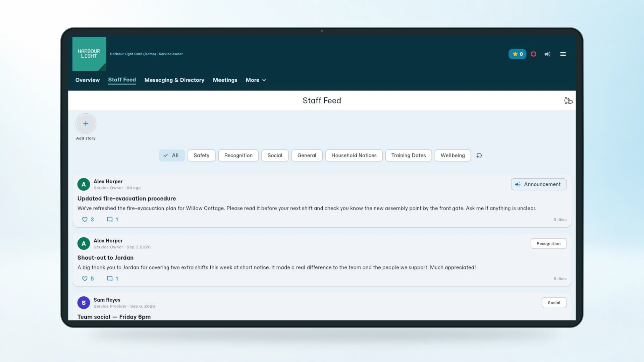Open the megaphone announcements icon in header
The width and height of the screenshot is (644, 362).
547,54
